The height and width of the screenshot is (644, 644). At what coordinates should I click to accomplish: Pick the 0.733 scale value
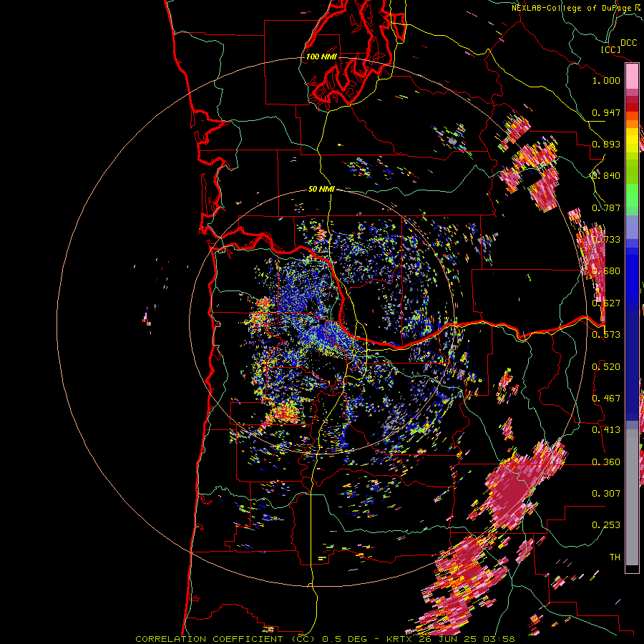click(x=606, y=240)
